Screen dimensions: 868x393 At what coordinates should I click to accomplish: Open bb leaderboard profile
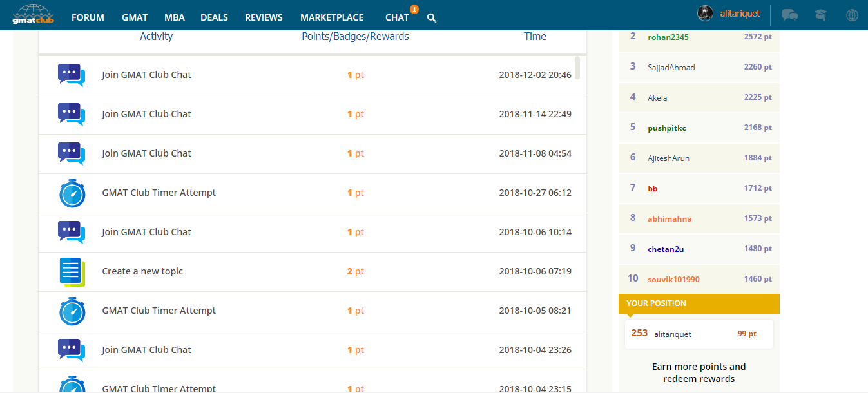(x=653, y=188)
